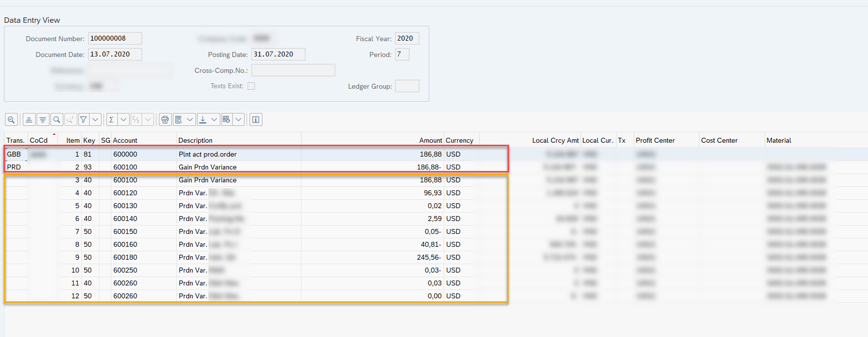868x337 pixels.
Task: Open the export options dropdown arrow
Action: click(x=214, y=119)
